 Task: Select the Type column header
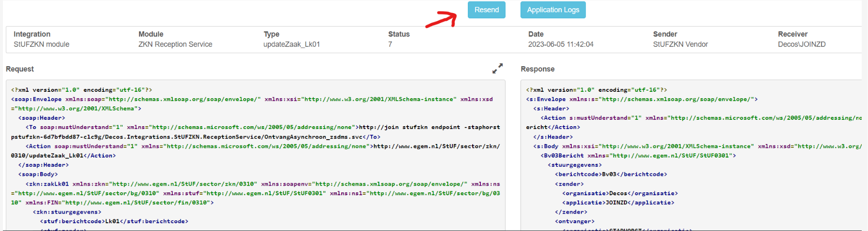click(272, 34)
